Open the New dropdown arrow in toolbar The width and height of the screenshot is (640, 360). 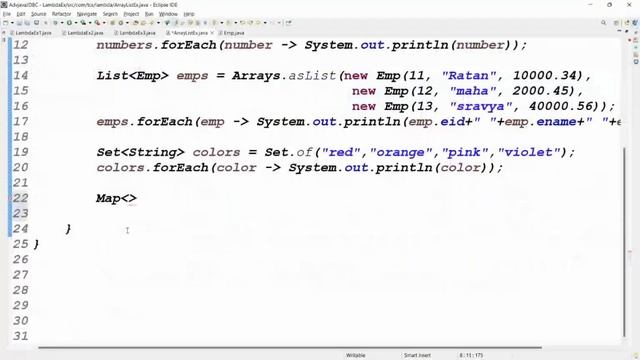[12, 23]
